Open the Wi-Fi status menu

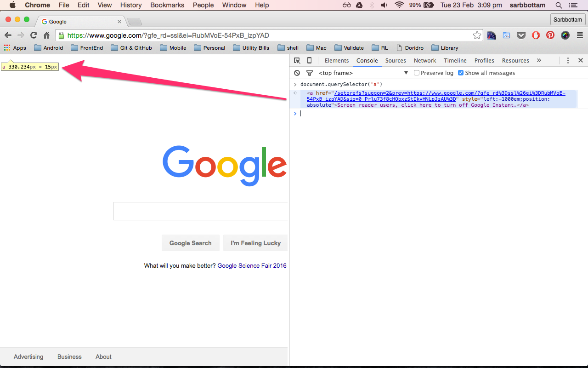pos(399,5)
